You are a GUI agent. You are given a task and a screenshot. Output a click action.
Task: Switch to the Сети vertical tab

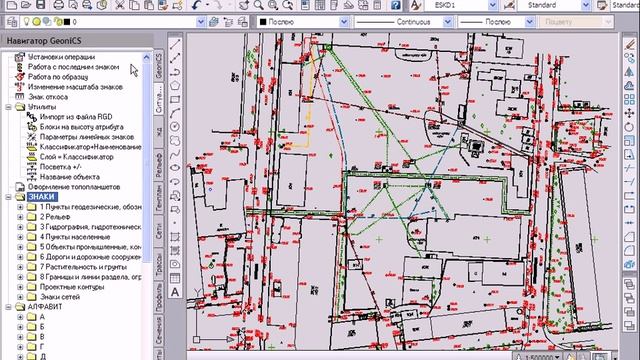point(159,231)
